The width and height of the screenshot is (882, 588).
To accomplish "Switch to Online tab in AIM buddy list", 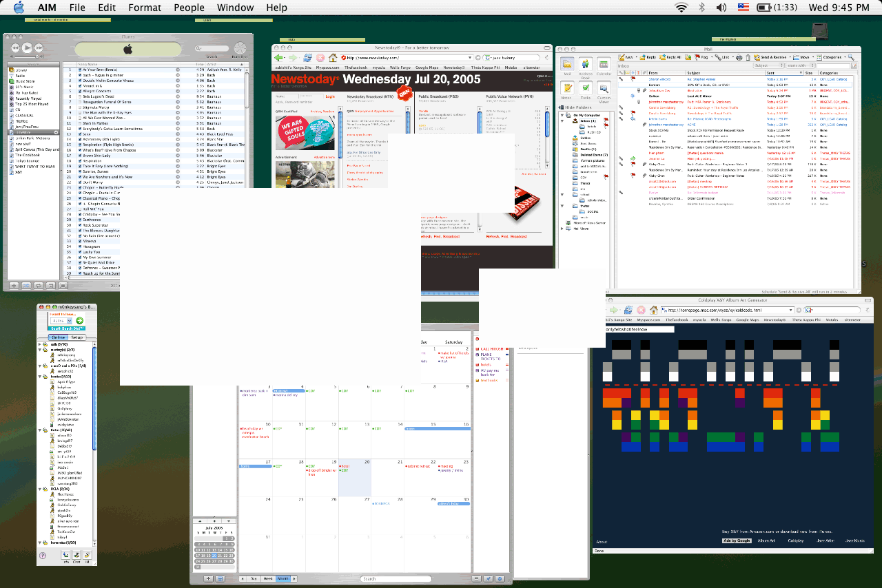I will [59, 337].
